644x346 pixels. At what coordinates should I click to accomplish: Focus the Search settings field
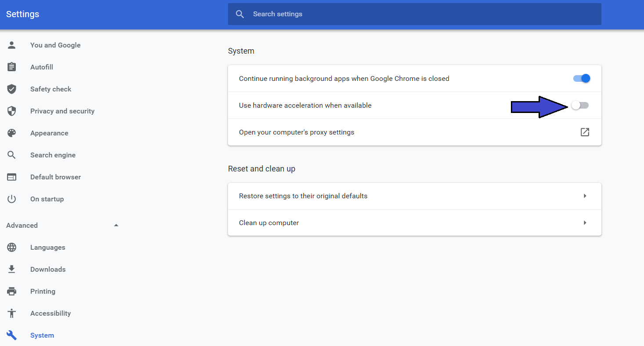tap(414, 14)
